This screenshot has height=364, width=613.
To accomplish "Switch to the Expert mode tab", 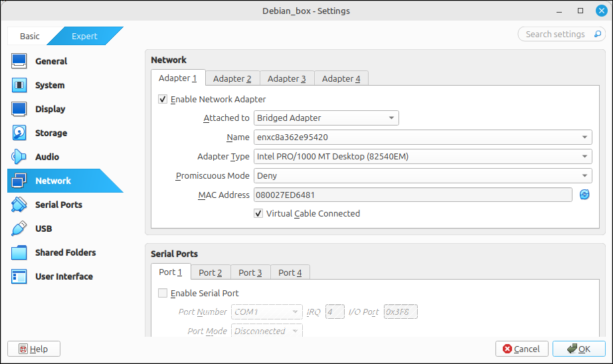I will [x=84, y=36].
